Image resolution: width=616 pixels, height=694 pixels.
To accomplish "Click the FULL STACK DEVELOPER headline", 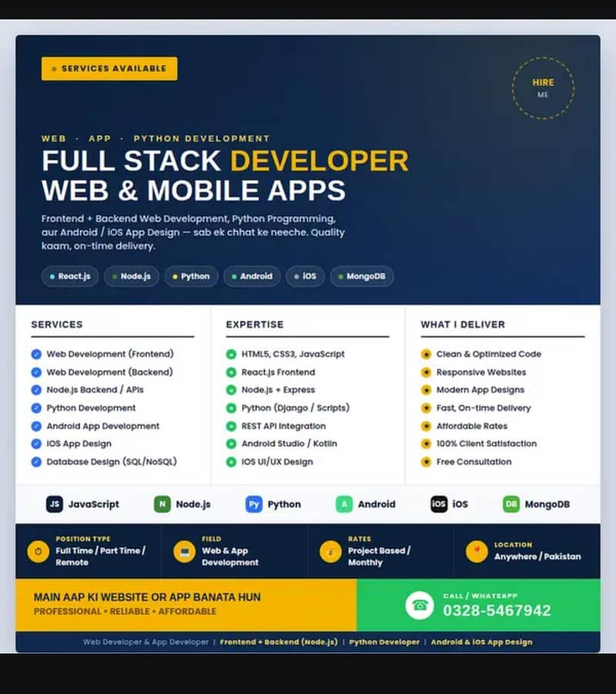I will (x=225, y=161).
